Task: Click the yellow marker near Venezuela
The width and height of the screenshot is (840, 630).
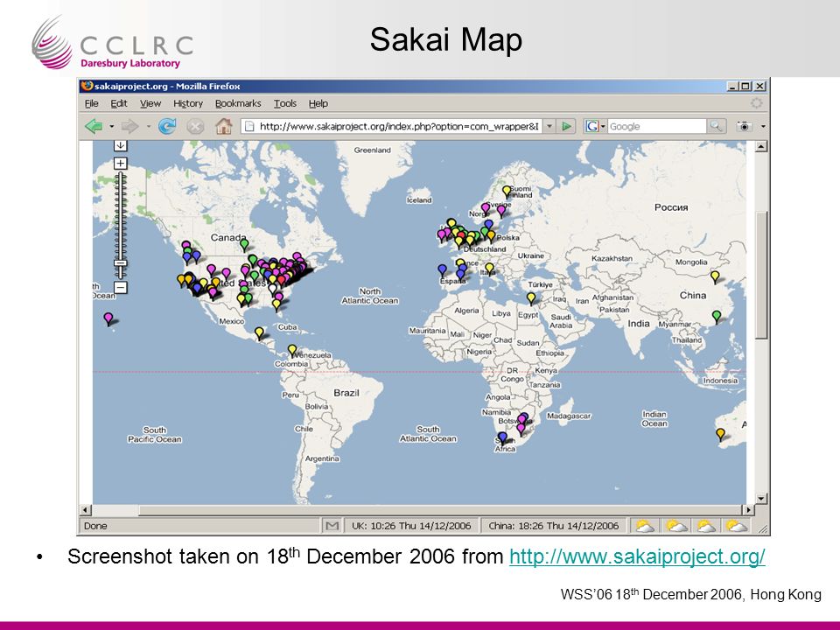Action: pyautogui.click(x=292, y=351)
